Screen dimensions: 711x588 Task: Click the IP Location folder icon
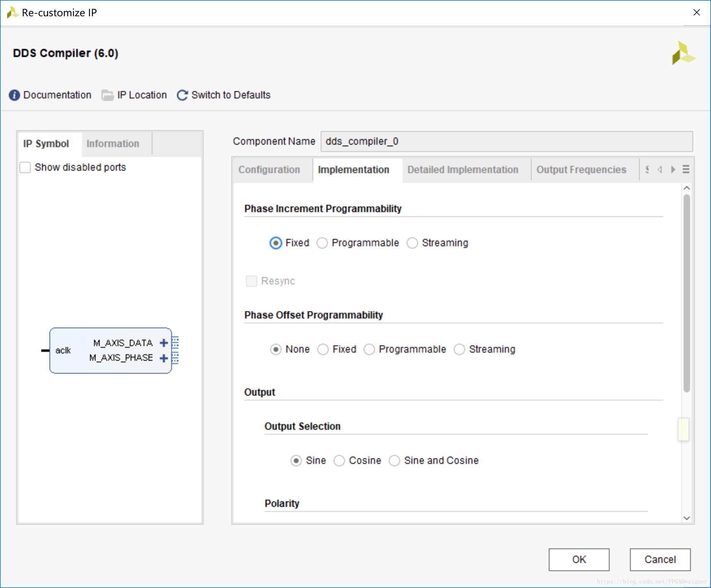click(107, 95)
